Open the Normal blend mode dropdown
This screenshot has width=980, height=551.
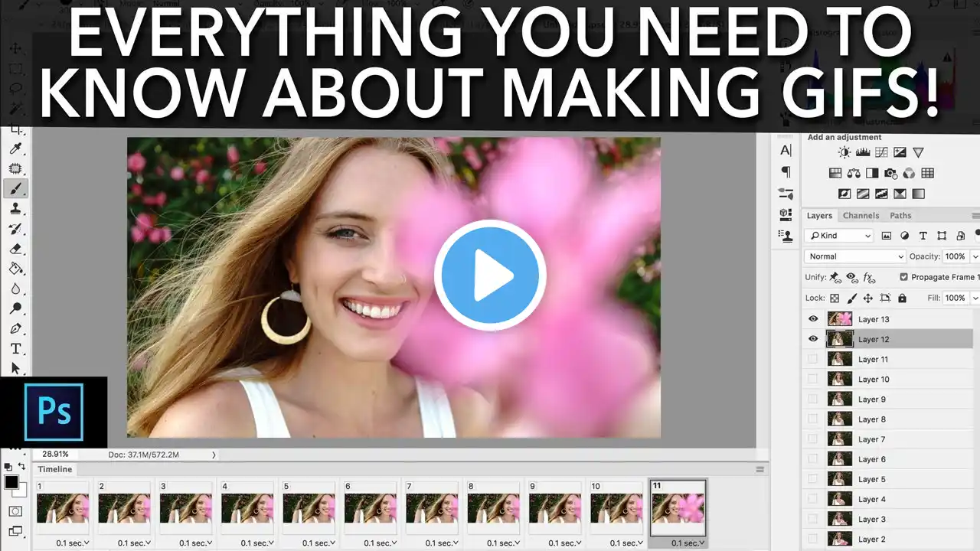coord(855,256)
